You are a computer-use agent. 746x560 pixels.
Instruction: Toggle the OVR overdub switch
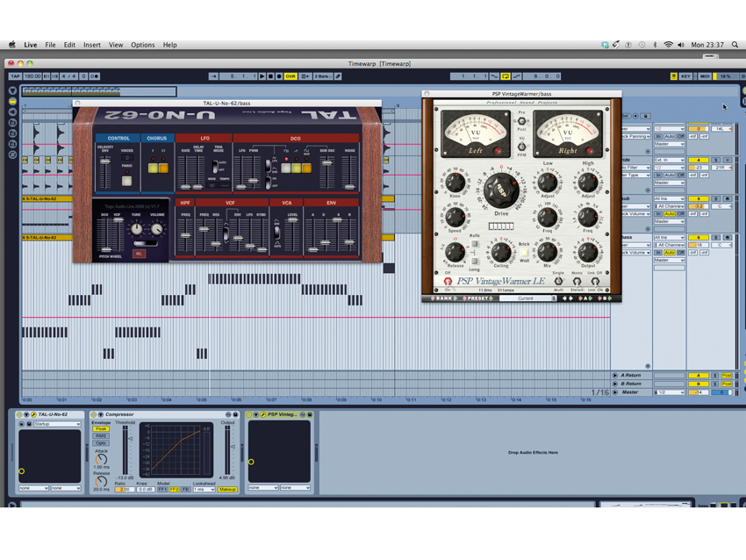291,76
